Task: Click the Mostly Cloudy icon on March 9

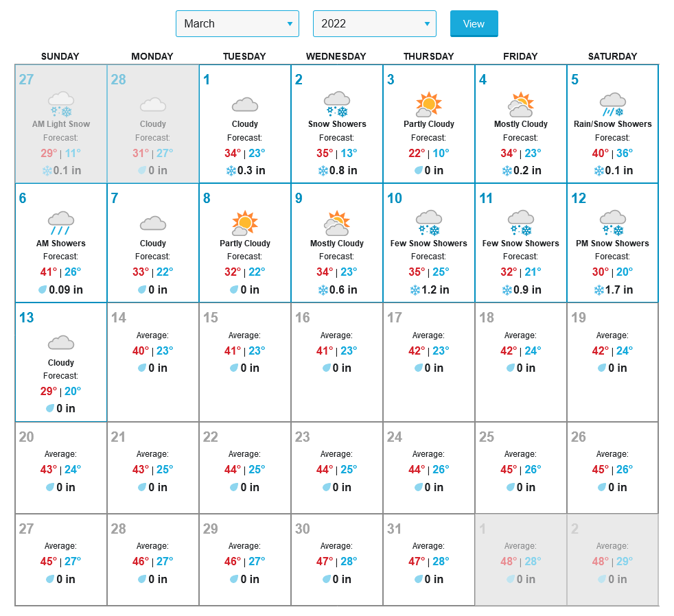Action: (337, 223)
